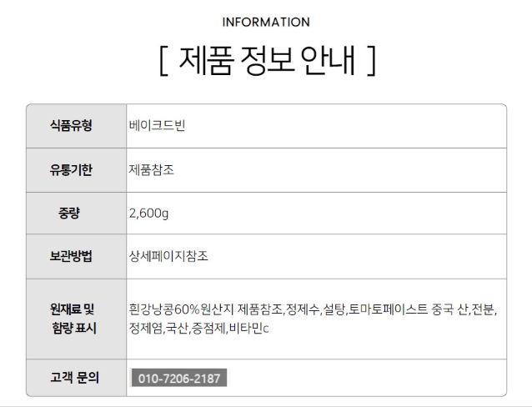The width and height of the screenshot is (532, 407).
Task: Select the 고객 문의 label cell
Action: pos(77,378)
